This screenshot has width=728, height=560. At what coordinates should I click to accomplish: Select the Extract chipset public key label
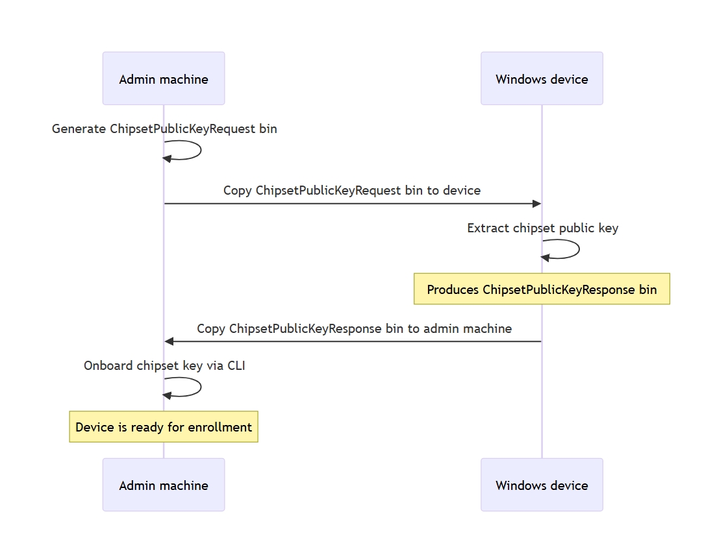(x=543, y=228)
